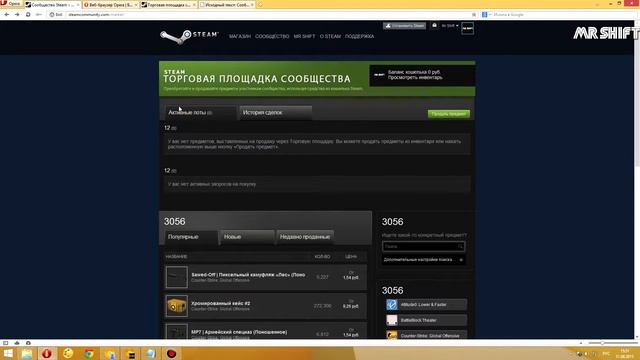Open the МАГАЗИН menu
The width and height of the screenshot is (640, 360).
[x=240, y=36]
